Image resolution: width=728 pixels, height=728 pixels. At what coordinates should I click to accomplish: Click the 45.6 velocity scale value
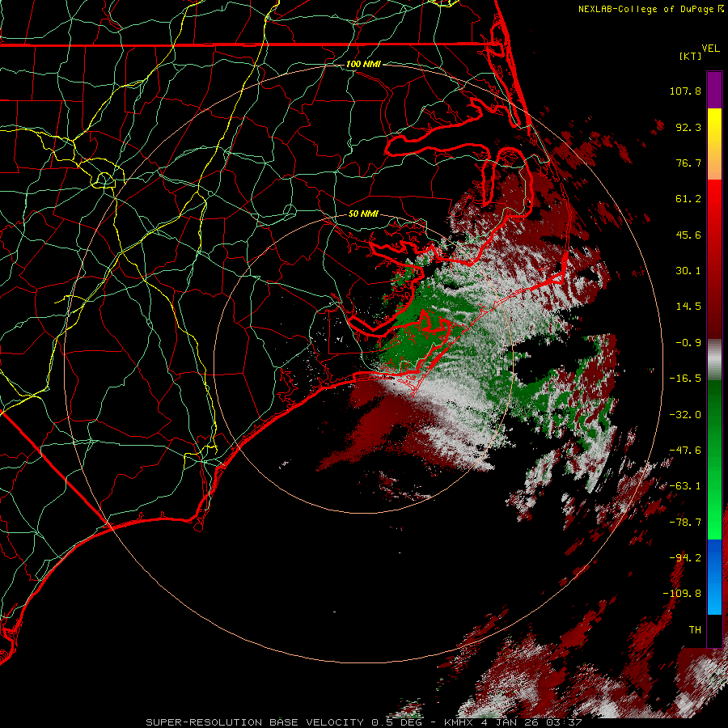click(688, 235)
